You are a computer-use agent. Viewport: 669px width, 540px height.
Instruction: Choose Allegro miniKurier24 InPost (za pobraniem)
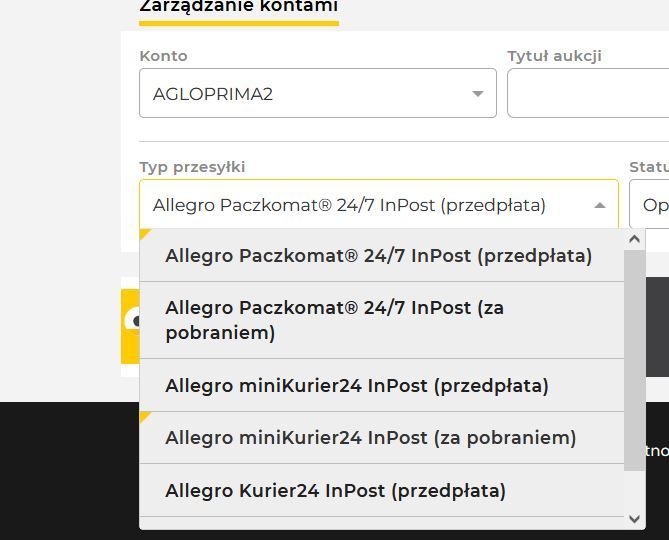382,438
